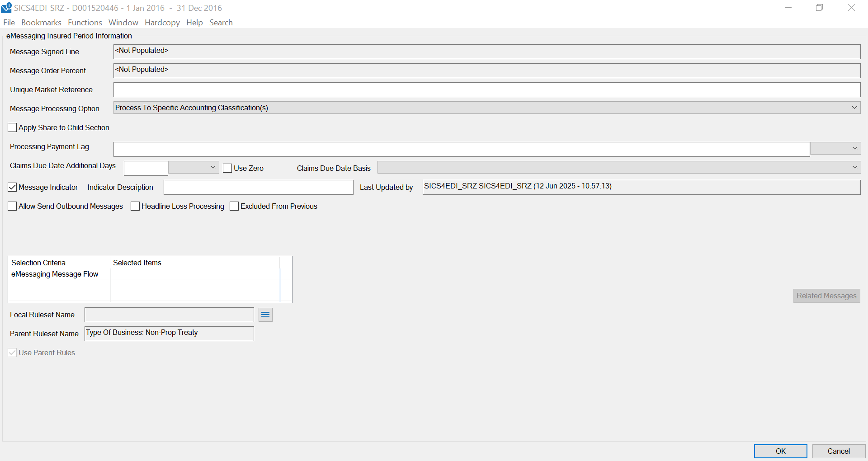Toggle Allow Send Outbound Messages

[x=13, y=206]
